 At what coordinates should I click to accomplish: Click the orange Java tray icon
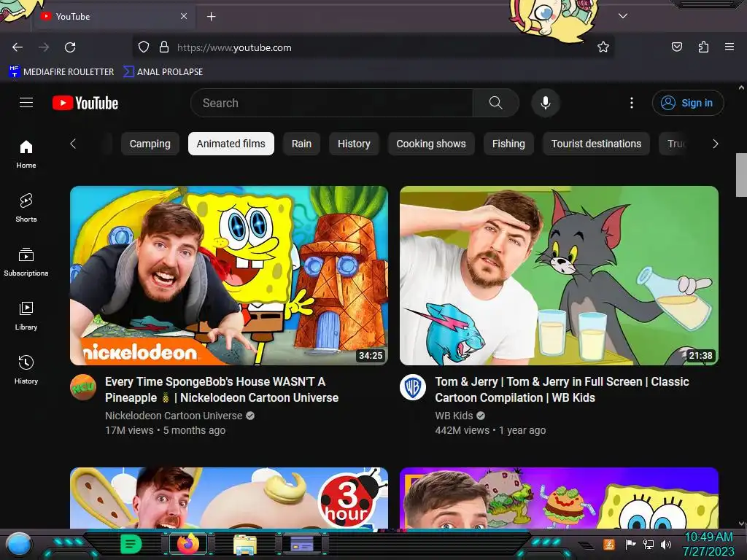pyautogui.click(x=609, y=544)
